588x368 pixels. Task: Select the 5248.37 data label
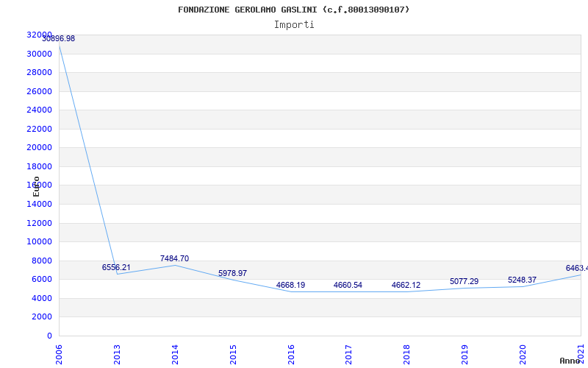point(522,280)
